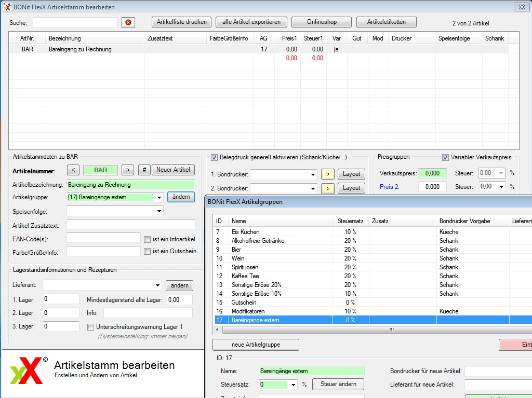Enable Unterschreitungswarnung Lager 1 checkbox

(x=90, y=327)
